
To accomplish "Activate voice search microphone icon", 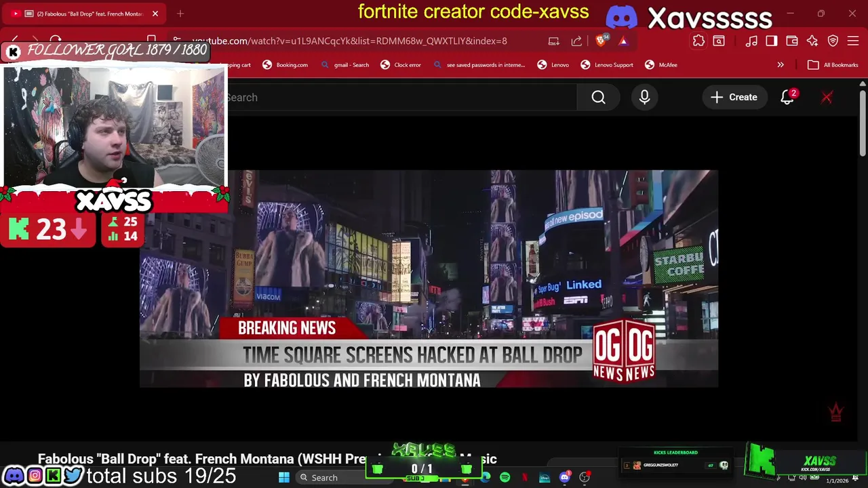I will [x=644, y=98].
